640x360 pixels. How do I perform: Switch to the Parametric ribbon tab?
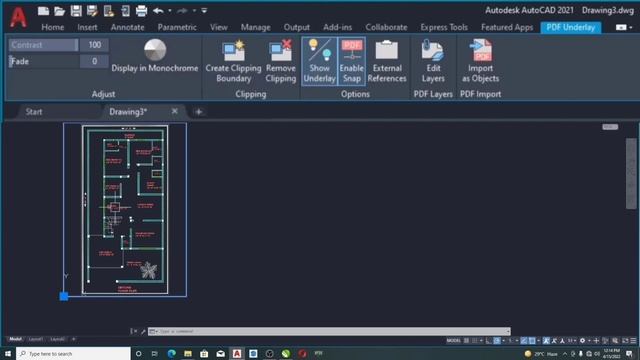click(177, 27)
